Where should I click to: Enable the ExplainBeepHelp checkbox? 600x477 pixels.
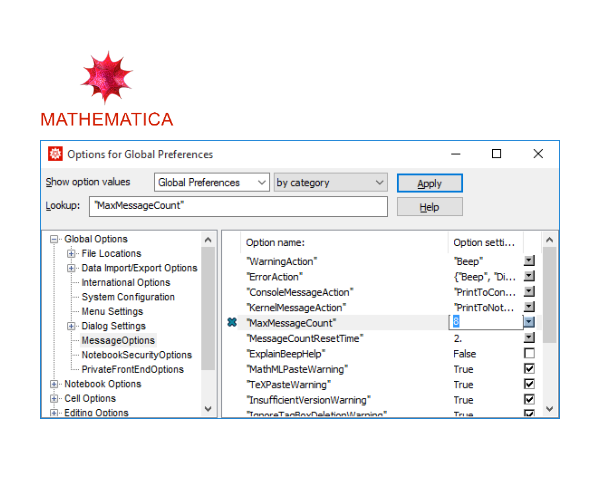click(x=529, y=353)
